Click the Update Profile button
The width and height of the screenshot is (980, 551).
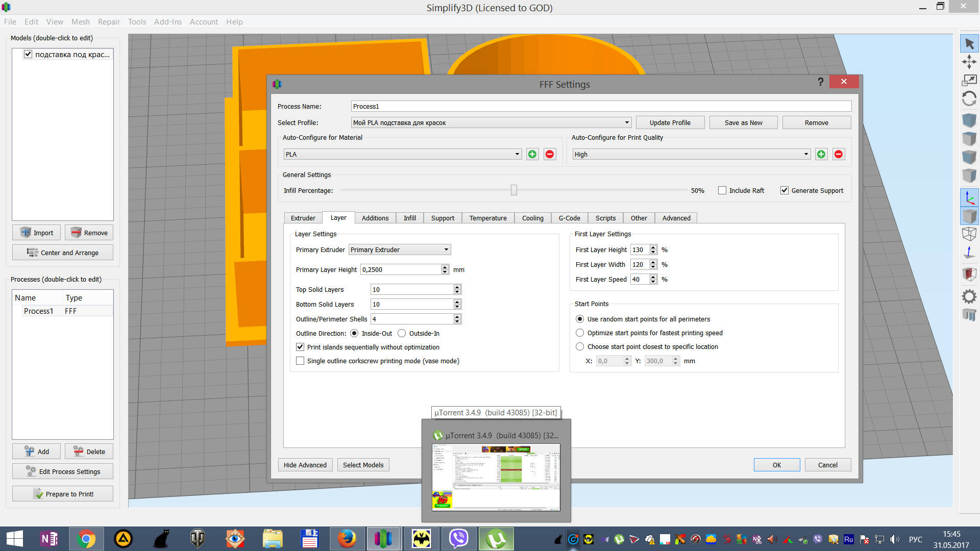click(670, 122)
